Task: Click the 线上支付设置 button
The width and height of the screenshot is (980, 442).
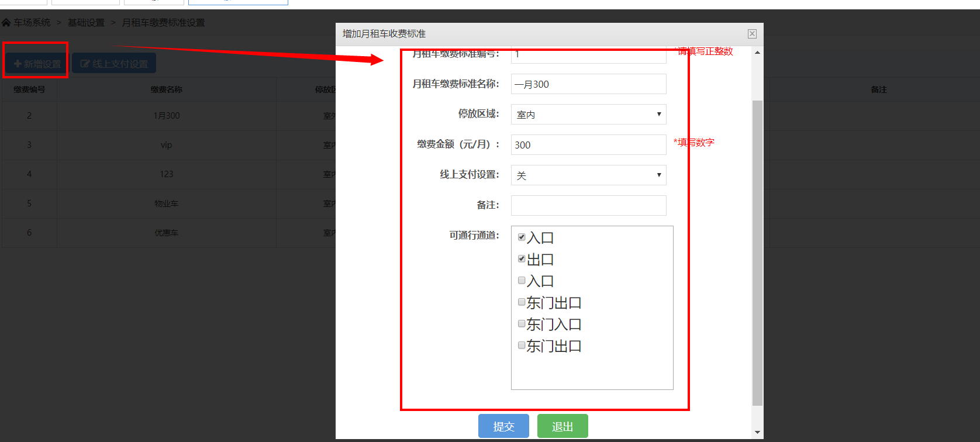Action: point(114,64)
